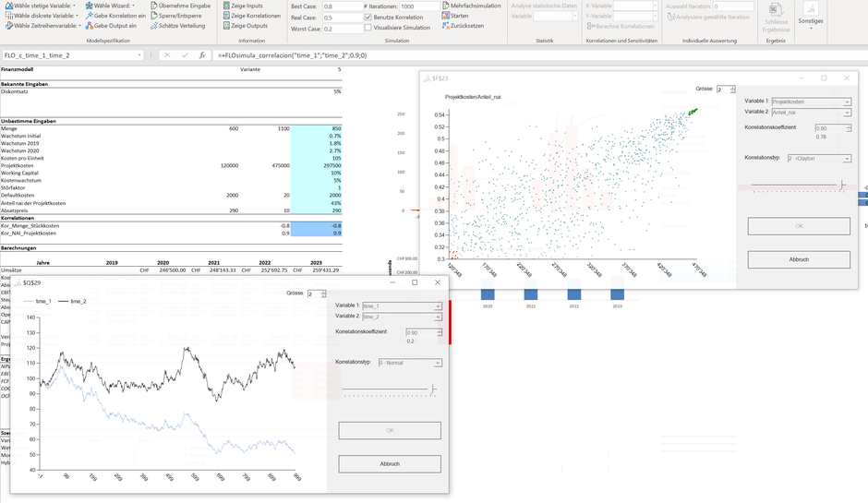Select cell with 297500 Projektkosten value
The image size is (868, 503).
point(316,165)
